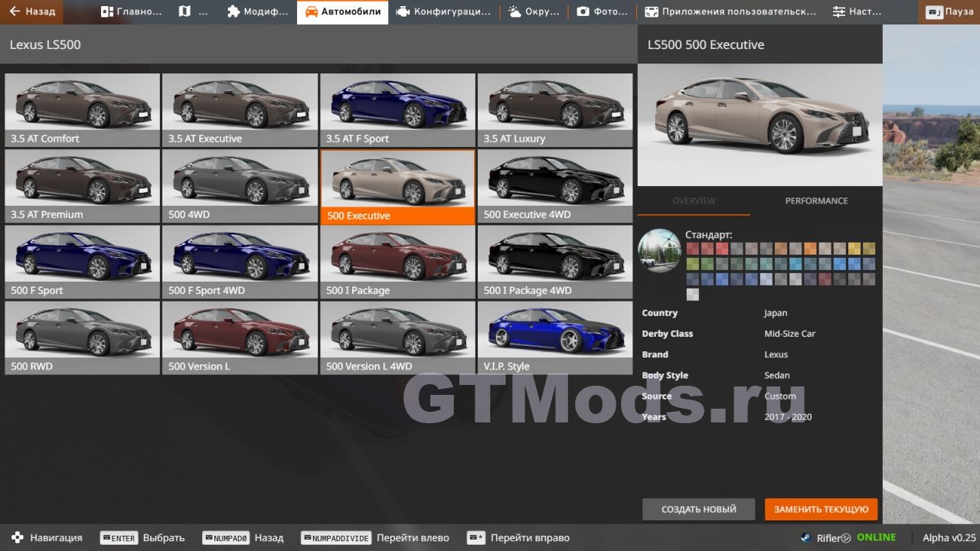
Task: Select the highlighted 500 Executive tile
Action: (397, 187)
